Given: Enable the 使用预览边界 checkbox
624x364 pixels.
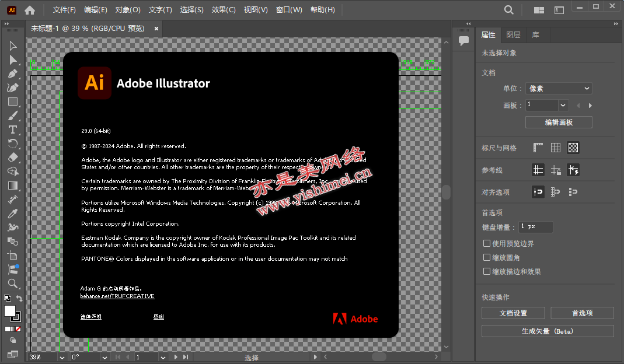Looking at the screenshot, I should [486, 243].
